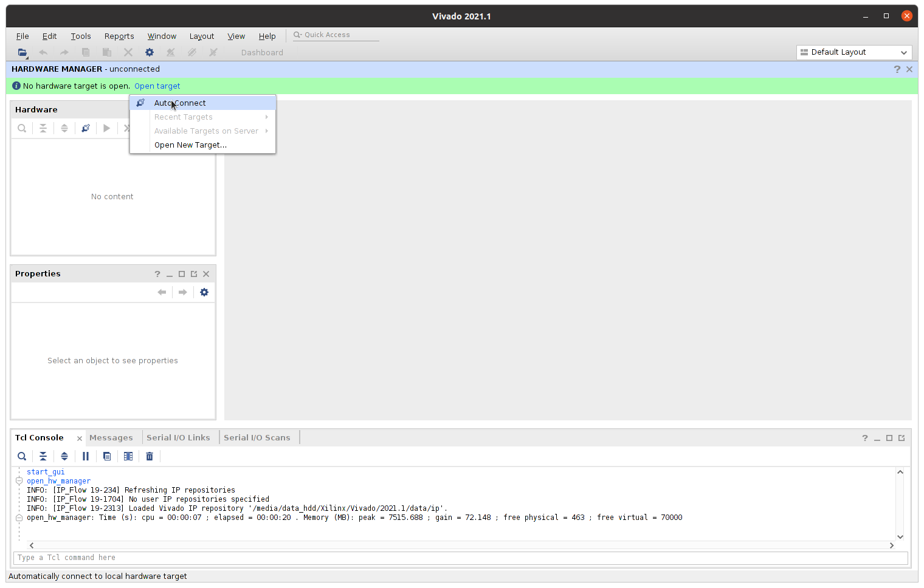Search in Tcl Console
924x588 pixels.
pyautogui.click(x=22, y=456)
